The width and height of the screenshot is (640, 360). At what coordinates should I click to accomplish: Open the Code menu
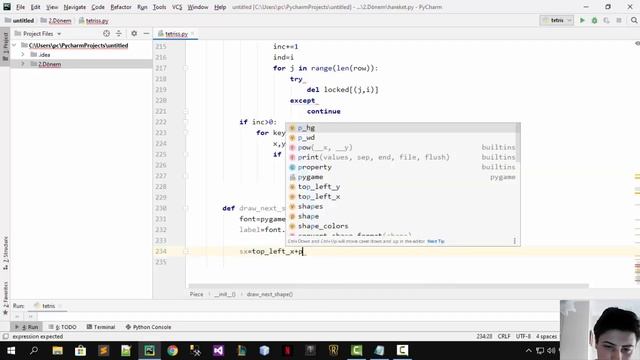pos(98,7)
